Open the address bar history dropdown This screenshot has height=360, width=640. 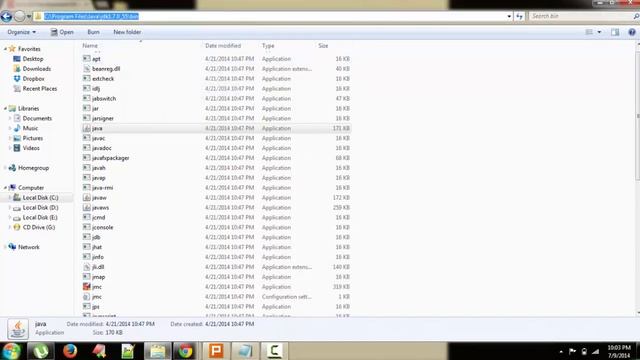point(509,16)
